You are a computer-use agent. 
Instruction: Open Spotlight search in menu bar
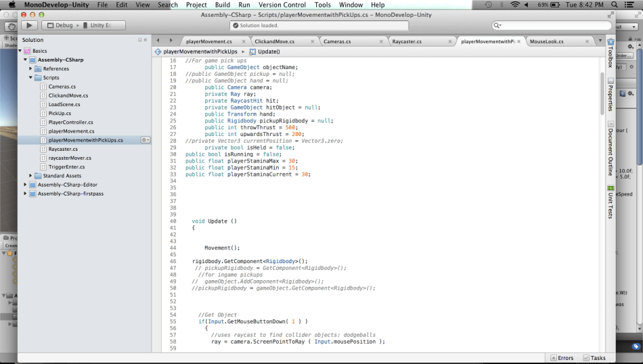click(615, 5)
